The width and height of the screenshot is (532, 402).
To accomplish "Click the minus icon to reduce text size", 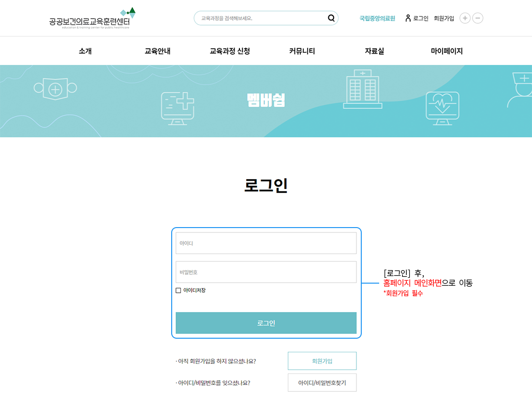I will 477,18.
